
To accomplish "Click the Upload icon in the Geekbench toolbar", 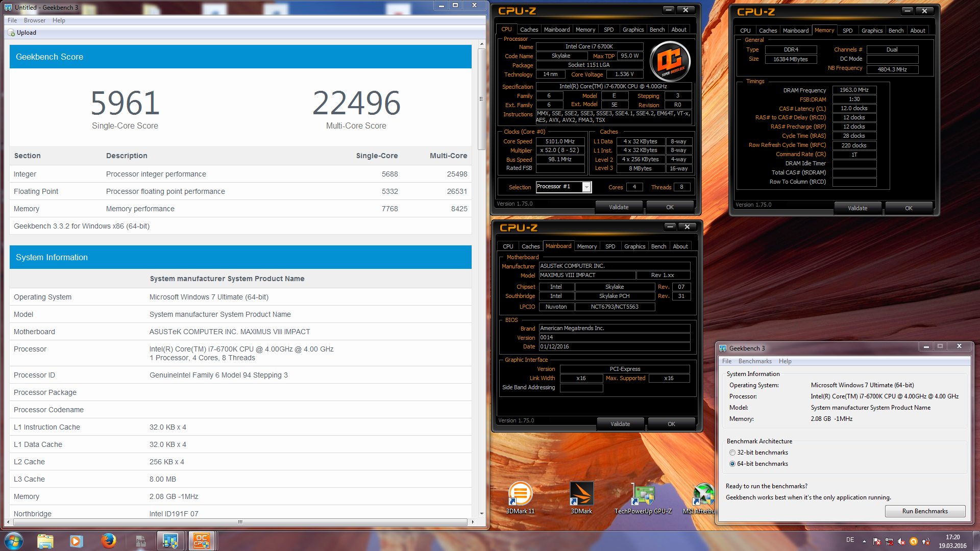I will (12, 33).
